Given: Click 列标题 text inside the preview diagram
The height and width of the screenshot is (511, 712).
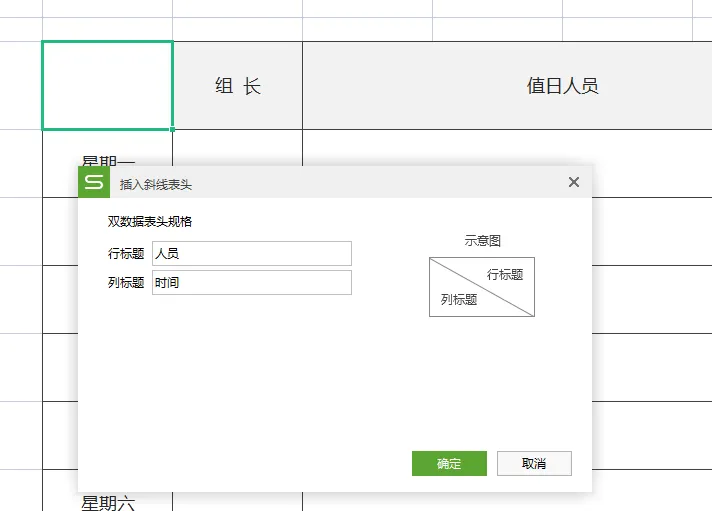Looking at the screenshot, I should pyautogui.click(x=459, y=300).
